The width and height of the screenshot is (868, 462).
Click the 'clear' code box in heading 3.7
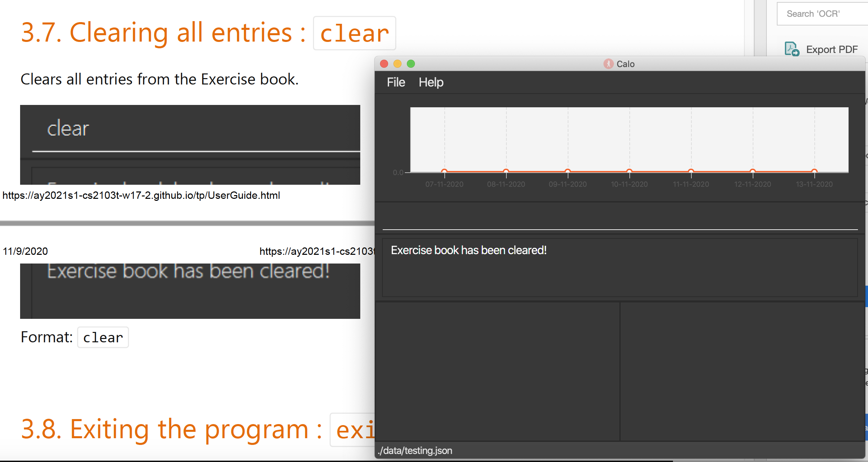(x=354, y=33)
